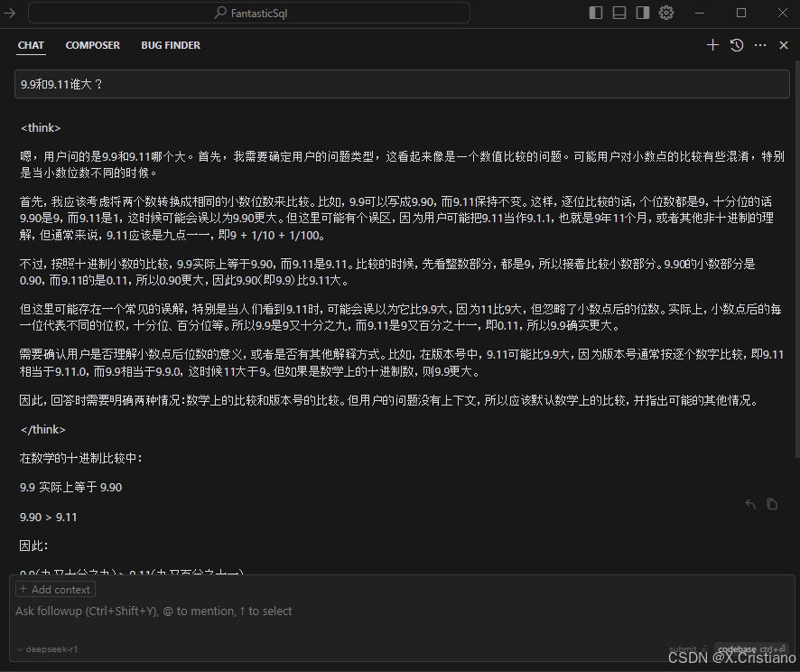Click the question box '9.9和9.11谁大?'
800x672 pixels.
[402, 84]
